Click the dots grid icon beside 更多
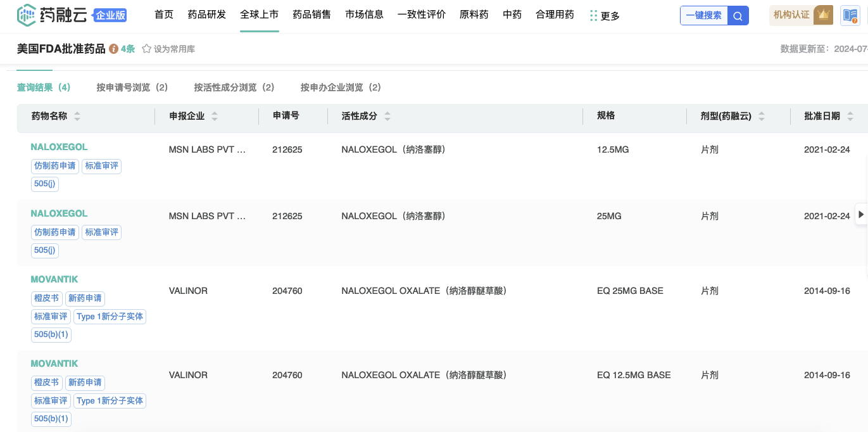This screenshot has height=432, width=868. pos(593,16)
